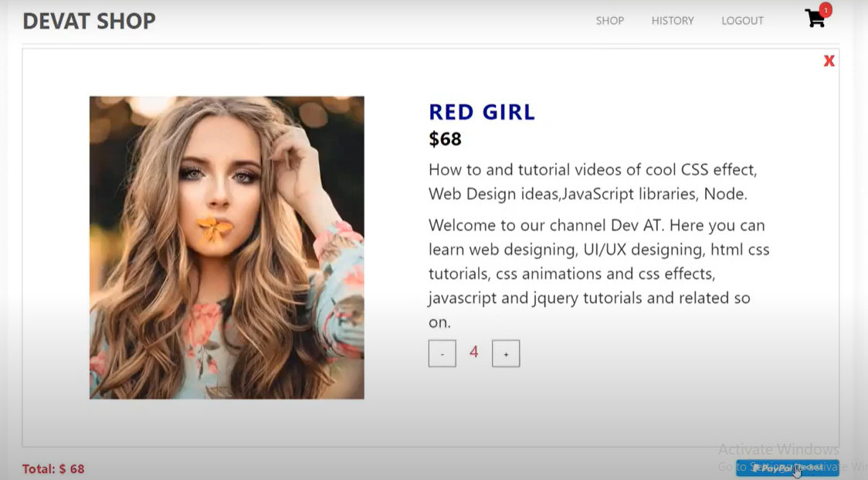Open the HISTORY menu item
This screenshot has height=480, width=868.
coord(673,21)
